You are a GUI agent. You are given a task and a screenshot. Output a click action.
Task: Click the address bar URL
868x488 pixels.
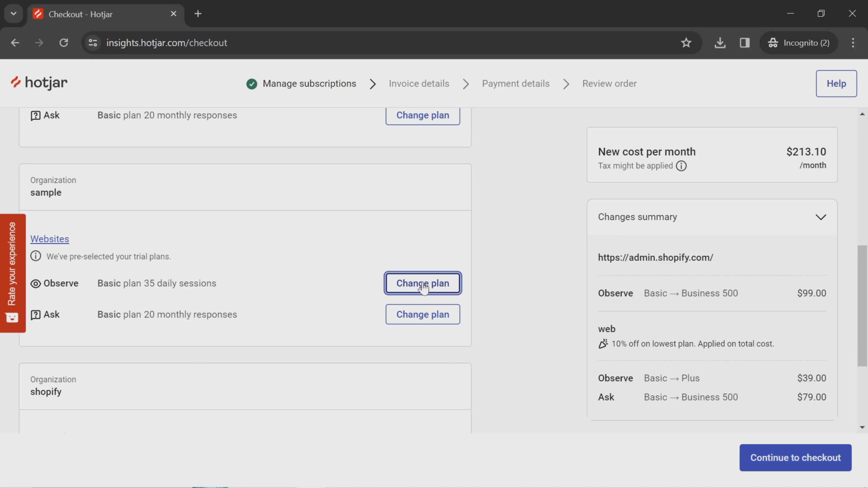167,43
